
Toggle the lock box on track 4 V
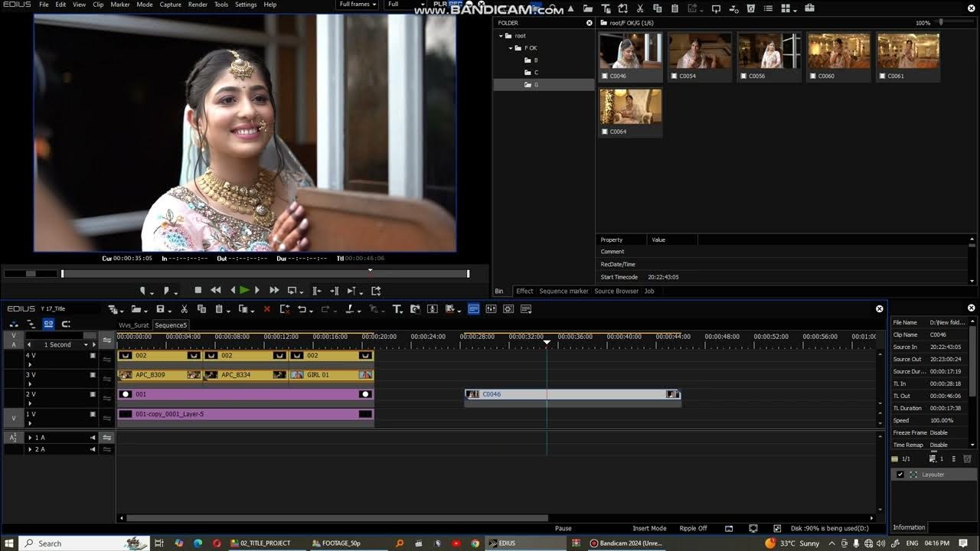93,356
